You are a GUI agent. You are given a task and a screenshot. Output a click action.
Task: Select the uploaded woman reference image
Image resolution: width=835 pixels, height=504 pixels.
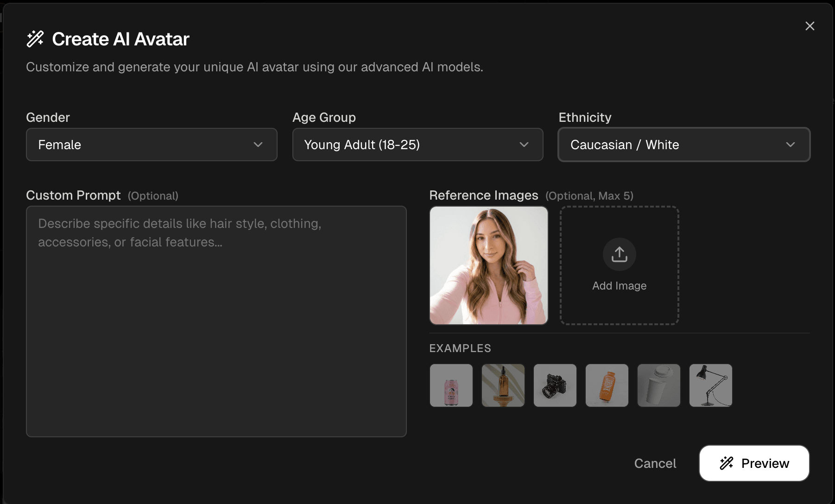488,265
